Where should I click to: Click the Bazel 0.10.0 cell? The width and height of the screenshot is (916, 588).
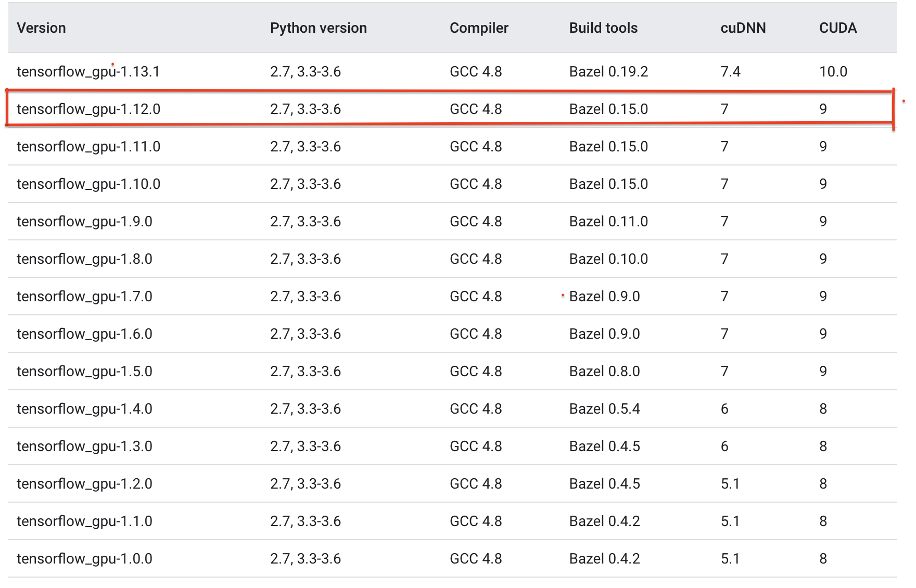[608, 259]
